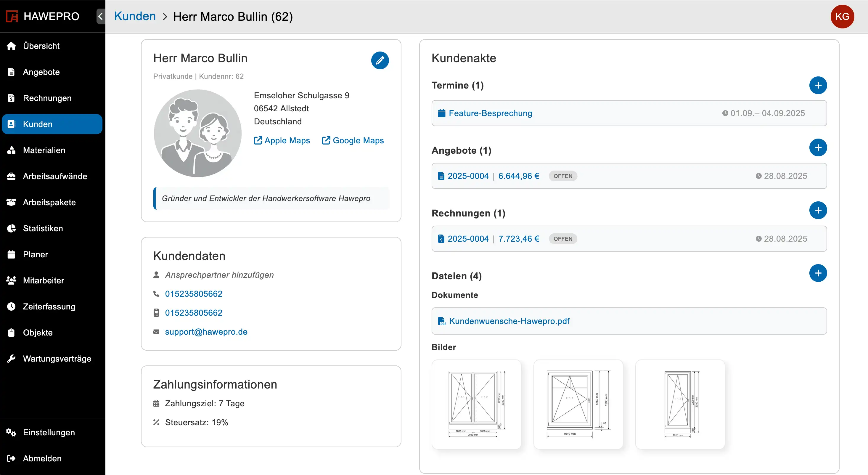Open Planer in the sidebar
The image size is (868, 475).
[x=52, y=254]
